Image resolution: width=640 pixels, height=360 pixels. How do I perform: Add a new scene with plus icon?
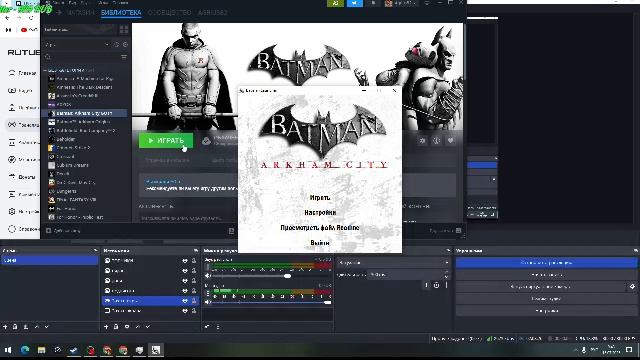[x=5, y=327]
